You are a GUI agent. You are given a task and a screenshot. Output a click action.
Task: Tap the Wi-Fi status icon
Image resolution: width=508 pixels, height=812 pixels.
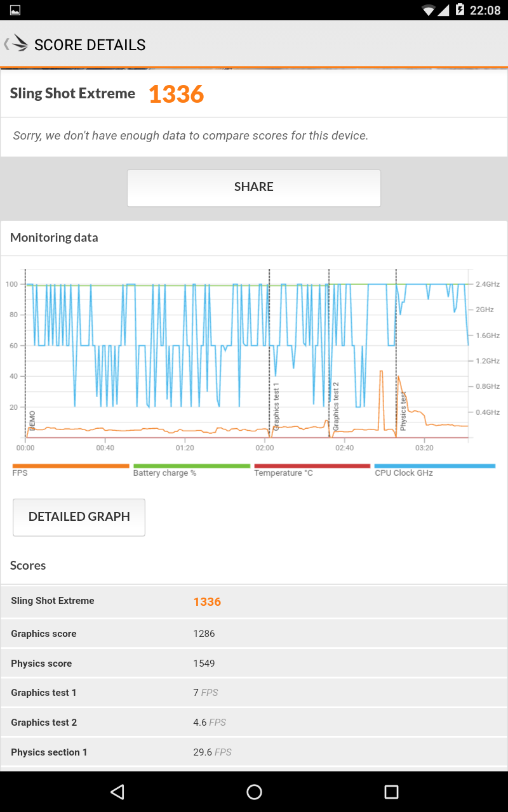[429, 10]
